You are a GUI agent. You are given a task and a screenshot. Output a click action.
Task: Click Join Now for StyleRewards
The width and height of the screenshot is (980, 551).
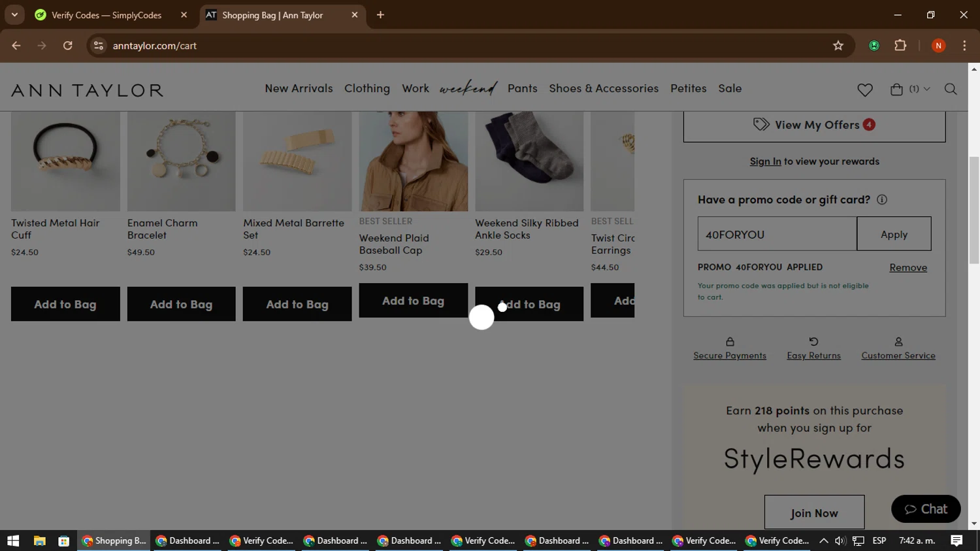point(814,512)
